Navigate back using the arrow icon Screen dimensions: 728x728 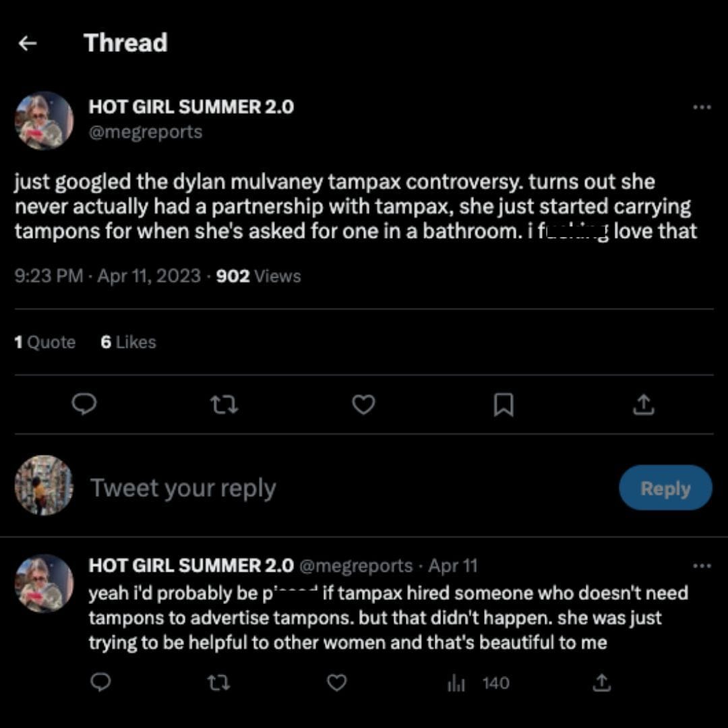[28, 42]
